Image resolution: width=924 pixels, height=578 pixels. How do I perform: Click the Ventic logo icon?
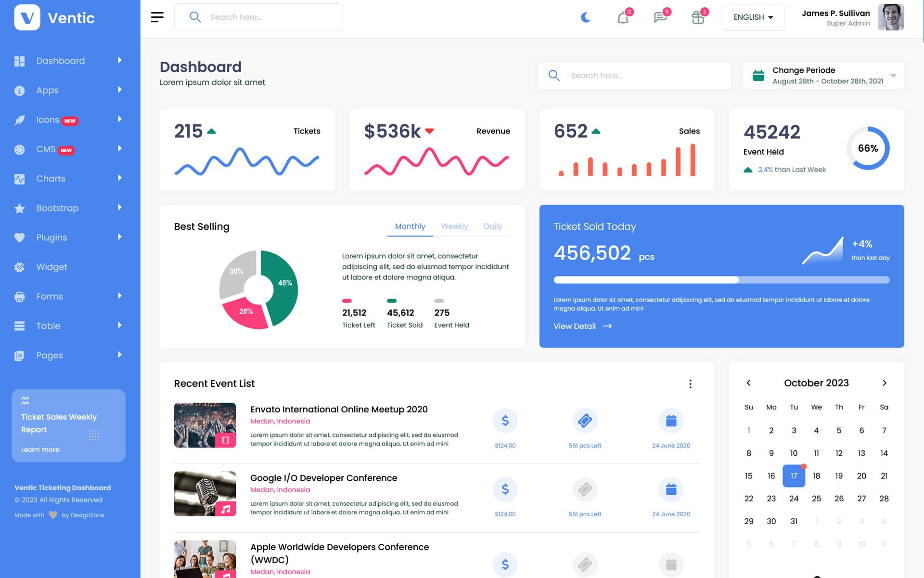click(x=27, y=18)
